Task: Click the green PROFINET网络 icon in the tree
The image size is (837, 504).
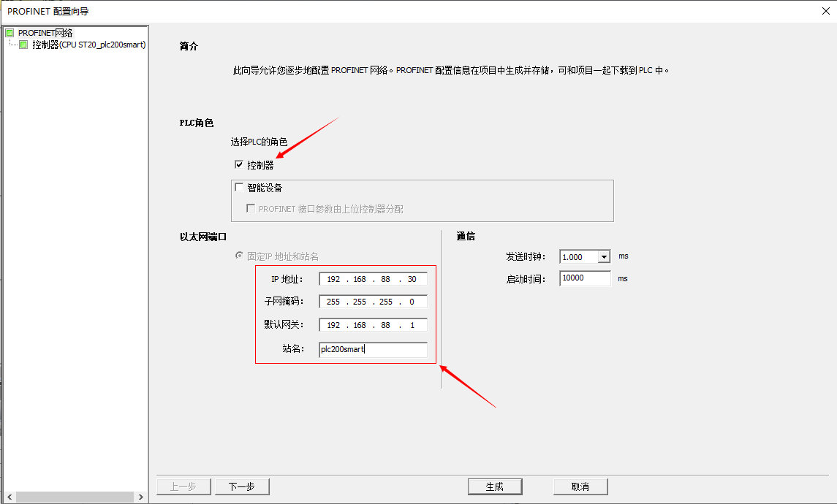Action: 10,32
